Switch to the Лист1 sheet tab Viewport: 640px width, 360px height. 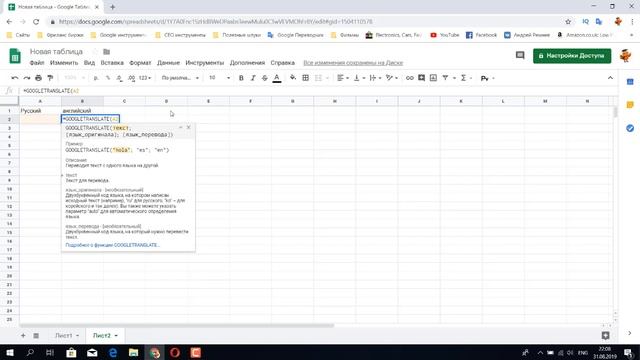tap(64, 336)
